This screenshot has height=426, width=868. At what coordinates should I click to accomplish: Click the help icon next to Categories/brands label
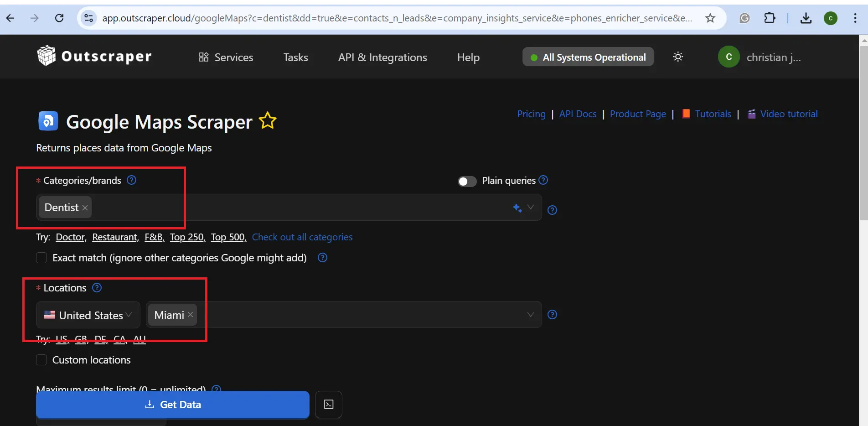pos(131,180)
